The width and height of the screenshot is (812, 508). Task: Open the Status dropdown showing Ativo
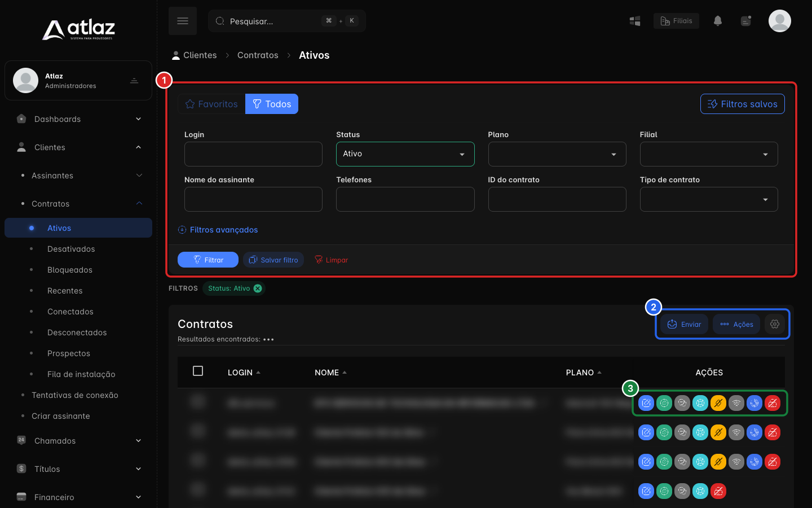(x=405, y=154)
